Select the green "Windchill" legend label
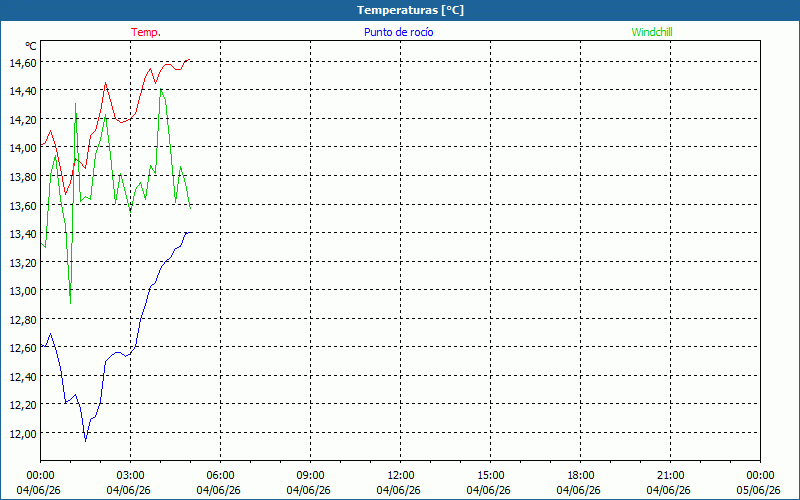Viewport: 800px width, 500px height. (652, 32)
